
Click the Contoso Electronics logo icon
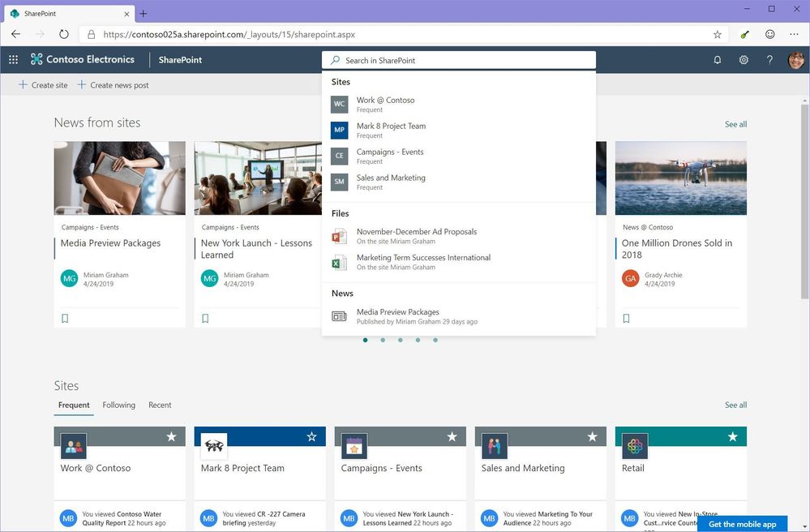(36, 59)
